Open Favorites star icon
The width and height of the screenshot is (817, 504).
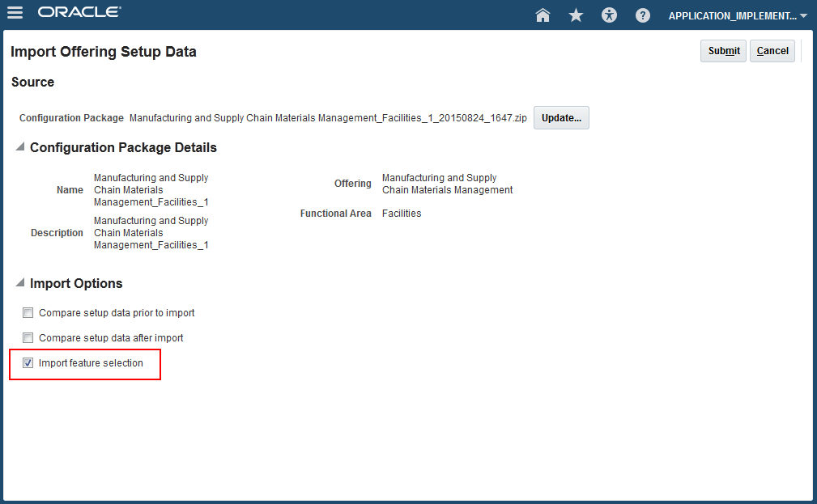[576, 15]
